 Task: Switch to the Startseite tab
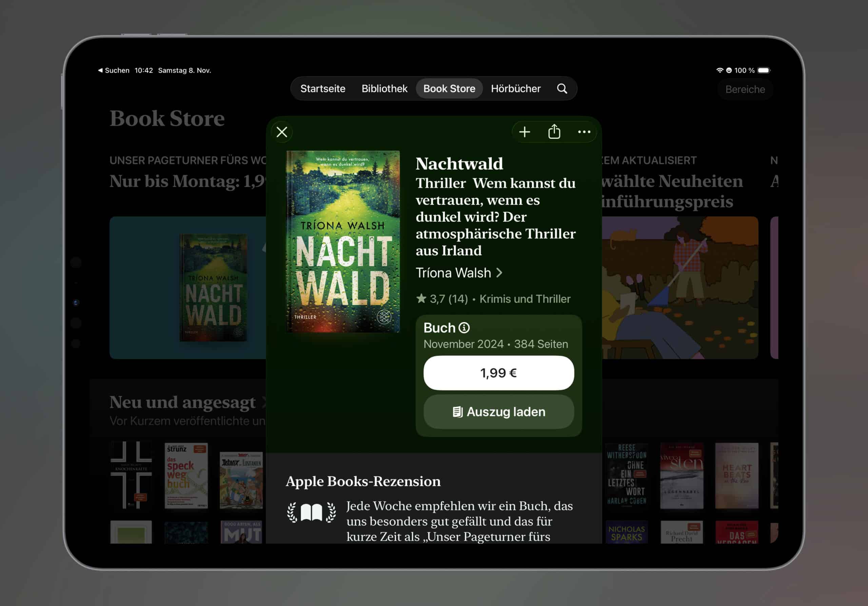[322, 89]
